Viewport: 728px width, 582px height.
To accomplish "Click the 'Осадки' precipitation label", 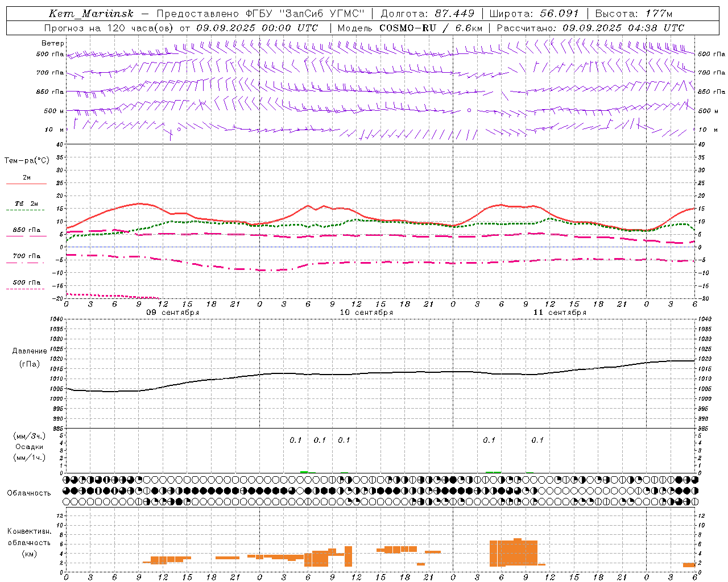I will coord(30,447).
